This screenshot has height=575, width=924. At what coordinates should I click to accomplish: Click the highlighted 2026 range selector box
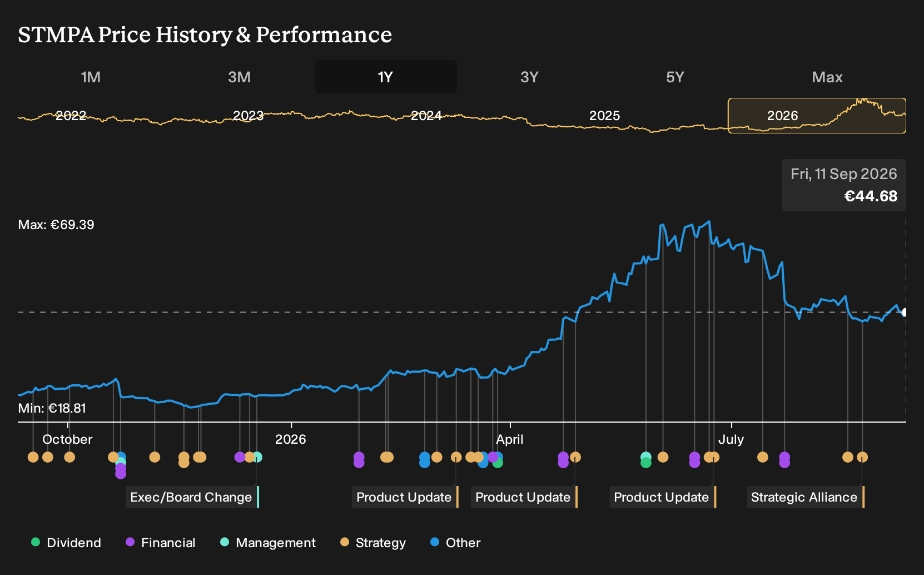click(817, 116)
